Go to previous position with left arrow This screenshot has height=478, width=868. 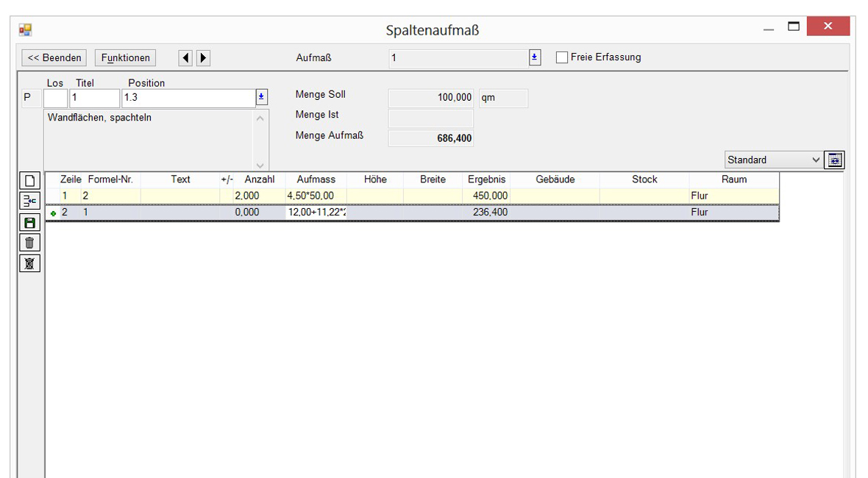tap(186, 57)
